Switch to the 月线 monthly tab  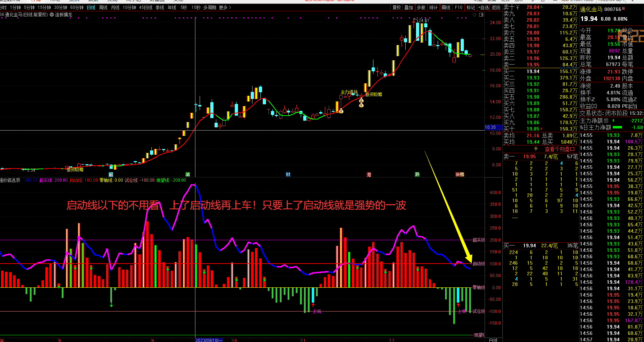115,7
